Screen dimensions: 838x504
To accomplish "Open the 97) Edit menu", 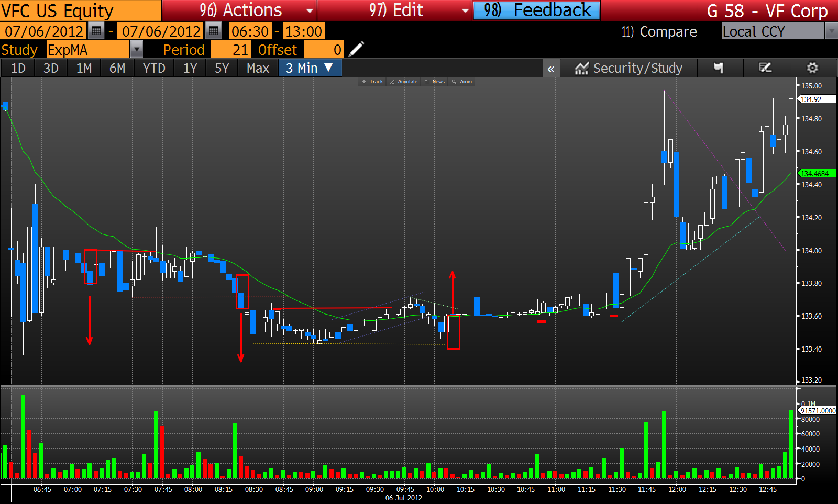I will point(395,10).
